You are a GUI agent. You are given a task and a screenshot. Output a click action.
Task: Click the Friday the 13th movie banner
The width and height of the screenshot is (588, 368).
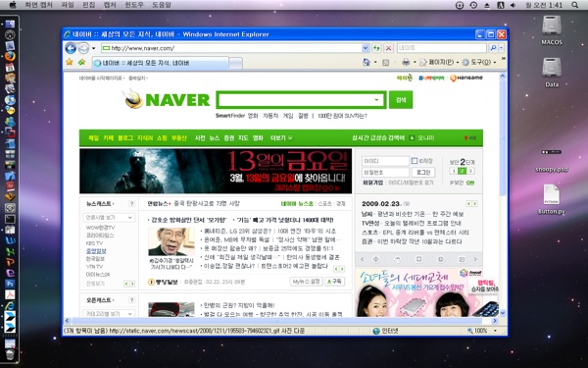tap(216, 171)
